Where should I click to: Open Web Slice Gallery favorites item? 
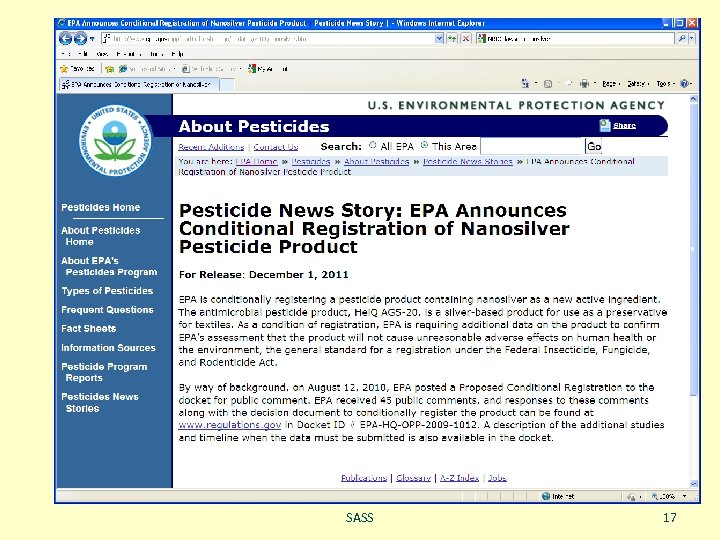pos(211,69)
